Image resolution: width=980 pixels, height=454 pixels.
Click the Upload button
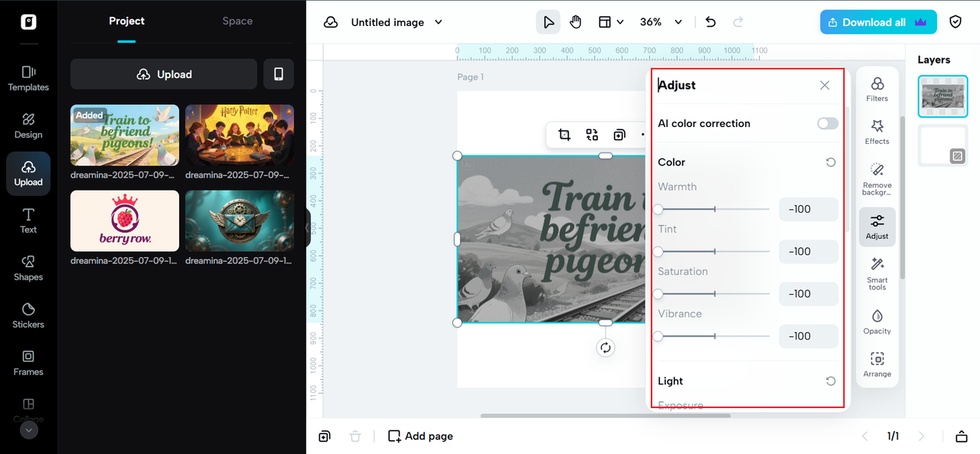click(x=164, y=74)
